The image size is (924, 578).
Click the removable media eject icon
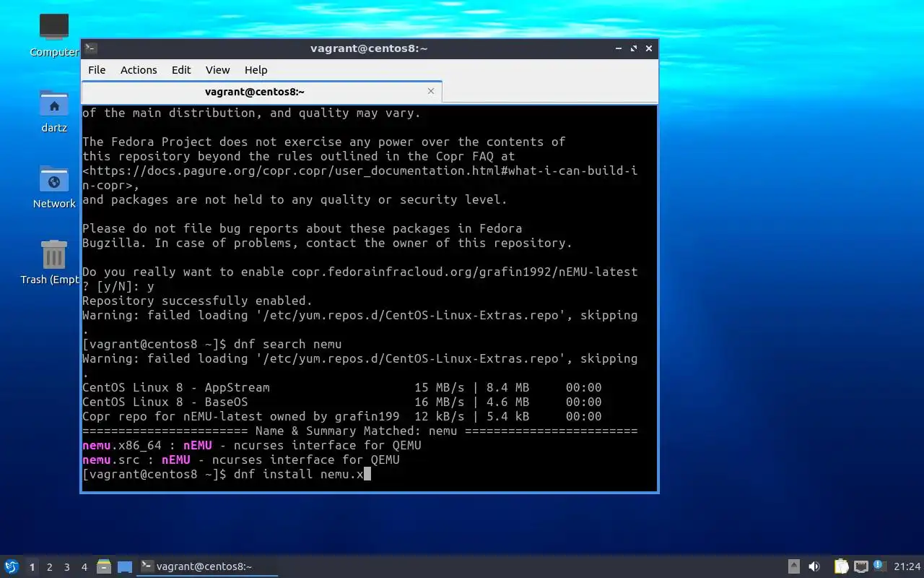pos(793,567)
